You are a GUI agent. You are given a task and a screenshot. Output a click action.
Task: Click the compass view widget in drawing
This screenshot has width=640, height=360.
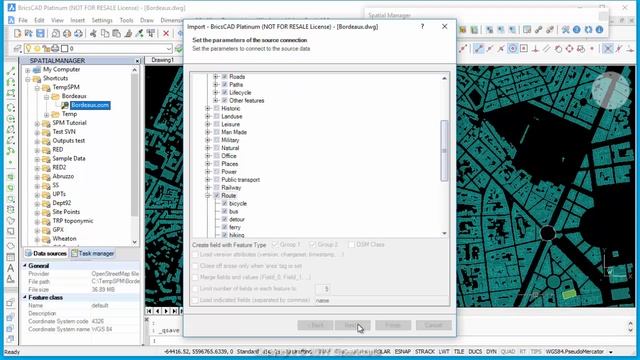click(611, 91)
